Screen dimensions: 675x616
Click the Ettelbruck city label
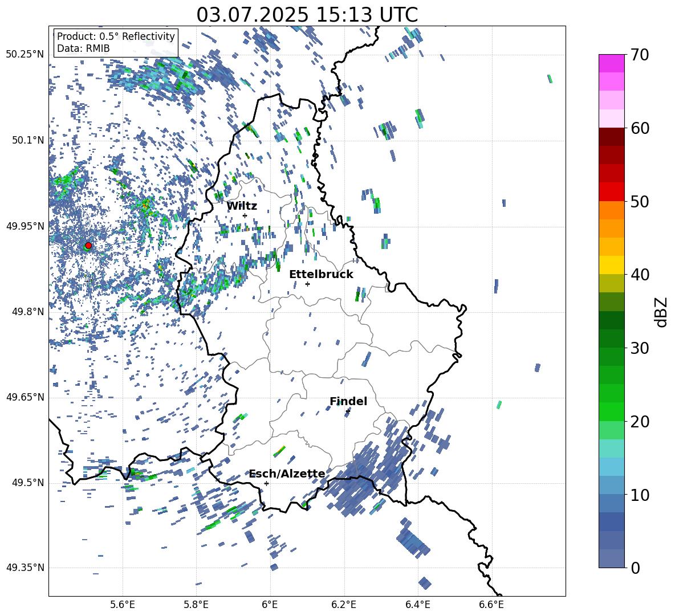point(321,275)
